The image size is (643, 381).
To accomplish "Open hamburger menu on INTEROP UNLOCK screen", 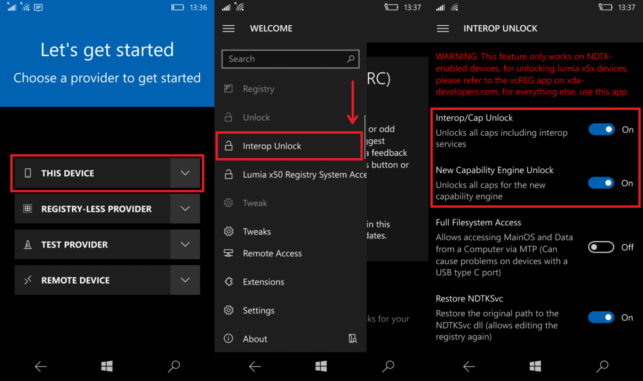I will (x=443, y=28).
